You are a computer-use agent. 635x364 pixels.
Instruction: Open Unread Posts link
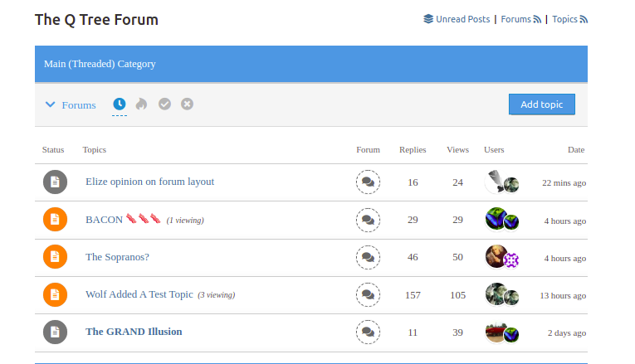click(457, 19)
